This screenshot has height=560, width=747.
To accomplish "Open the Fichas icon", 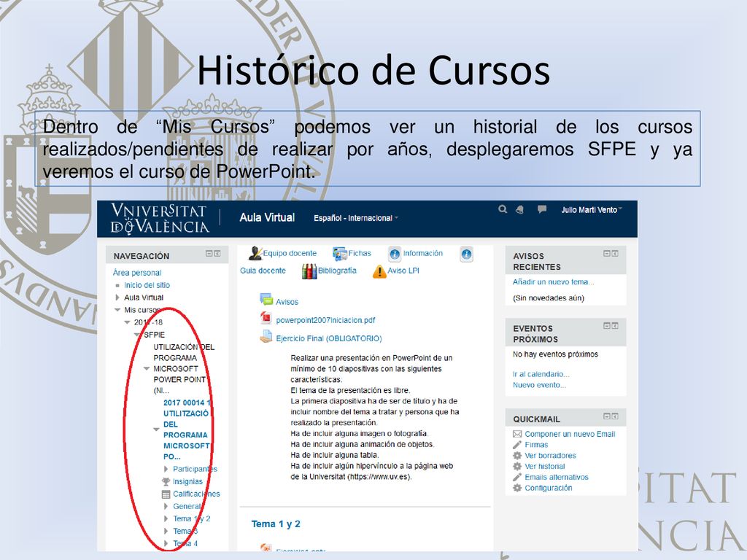I will coord(340,254).
